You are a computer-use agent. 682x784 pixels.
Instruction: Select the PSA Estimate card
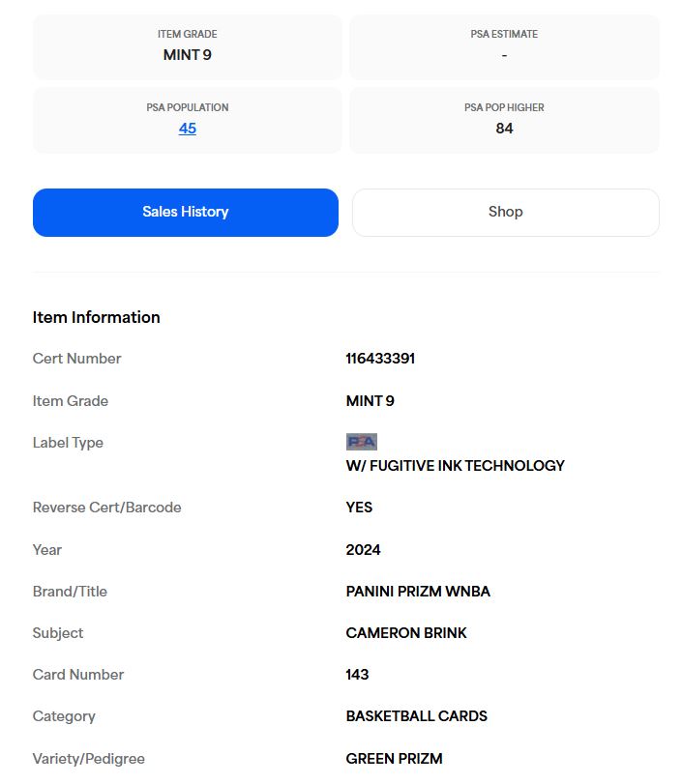tap(504, 46)
